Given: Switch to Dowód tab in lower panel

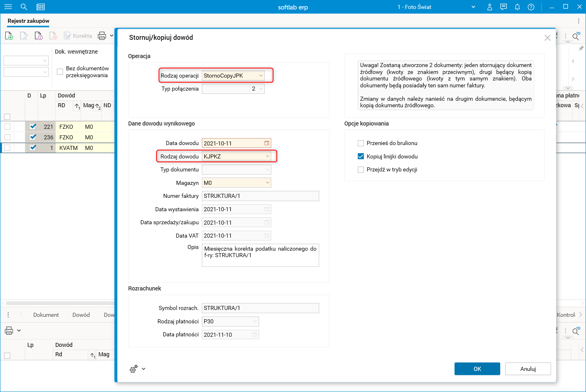Looking at the screenshot, I should tap(81, 315).
